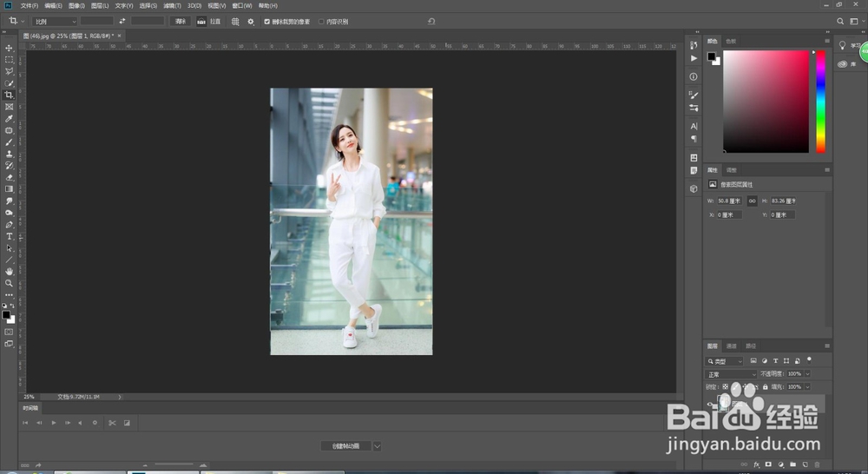Click the 清除 button in options bar
Screen dimensions: 868x474
tap(180, 21)
